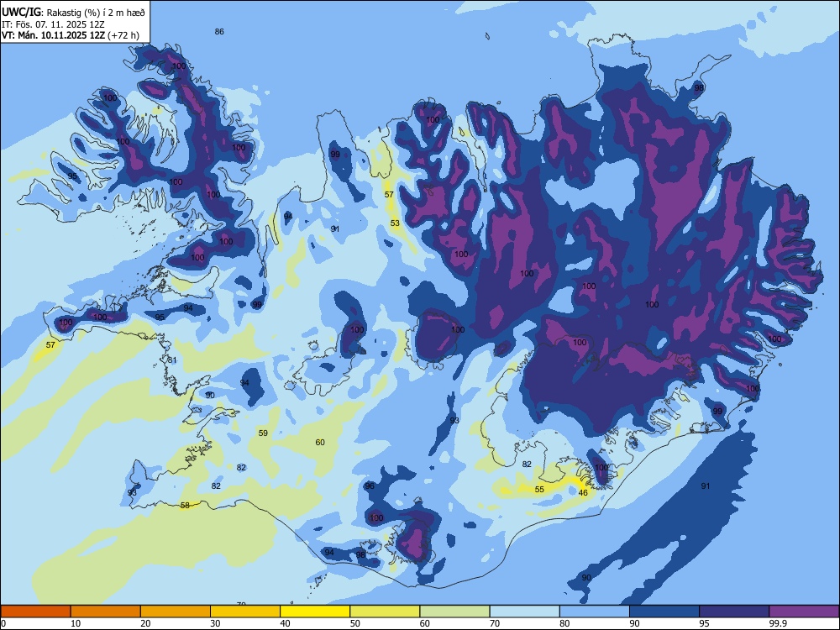840x630 pixels.
Task: Click the '99.9' tick label on the color scale
Action: (x=777, y=623)
